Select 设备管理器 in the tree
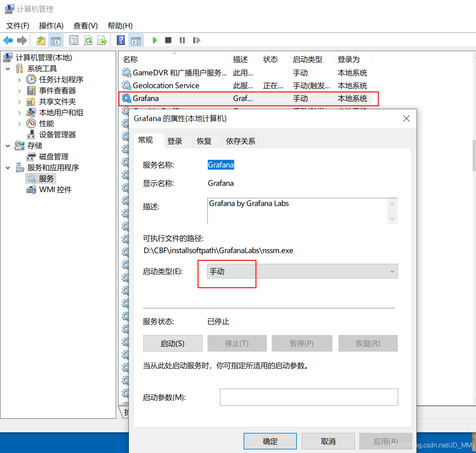The height and width of the screenshot is (453, 476). pyautogui.click(x=58, y=135)
